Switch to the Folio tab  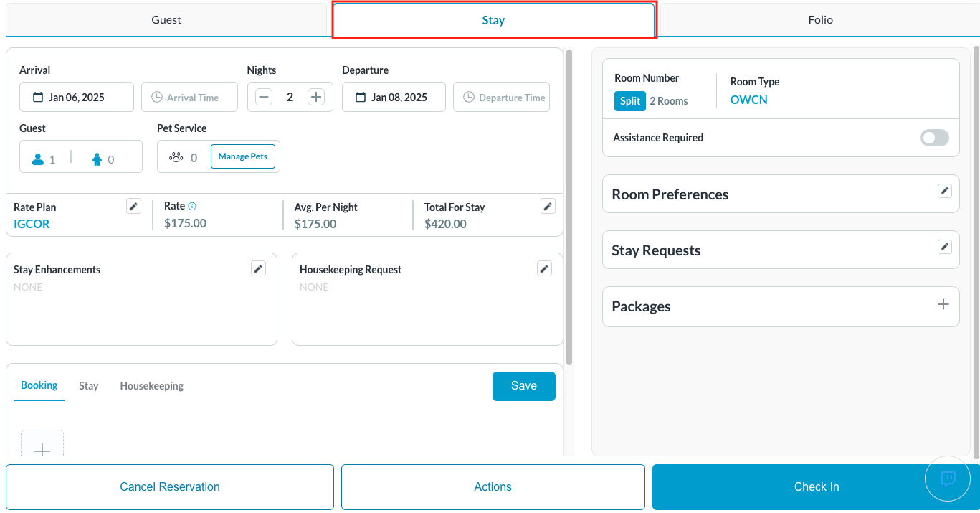(820, 20)
